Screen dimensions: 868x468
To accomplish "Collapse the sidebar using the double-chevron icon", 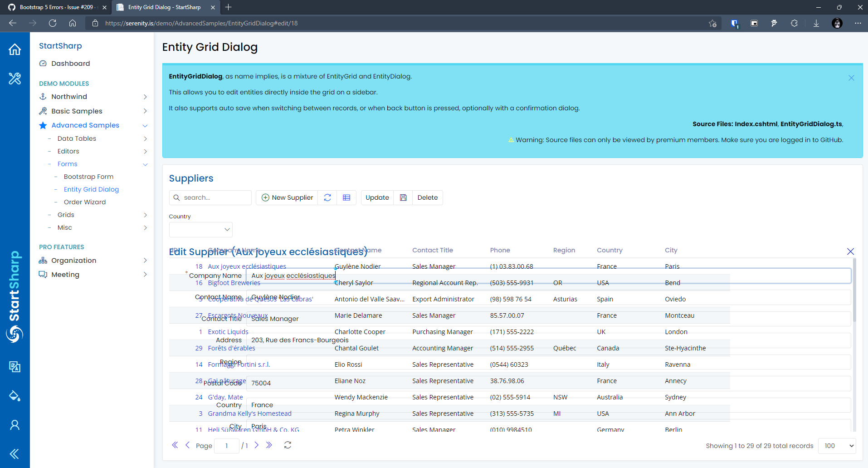I will (15, 453).
